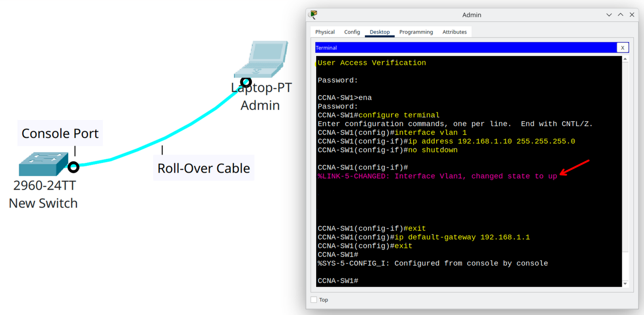
Task: Minimize the Admin window using down chevron
Action: pyautogui.click(x=609, y=15)
